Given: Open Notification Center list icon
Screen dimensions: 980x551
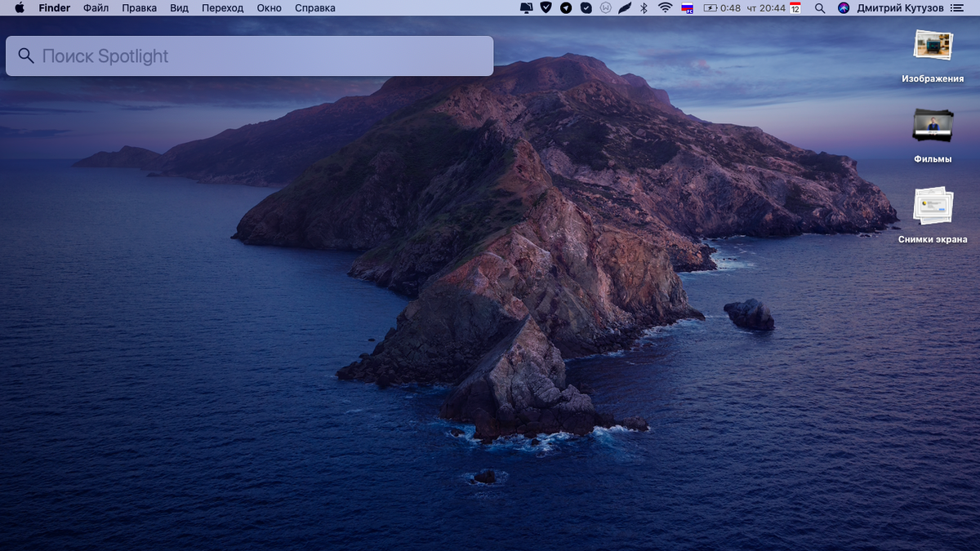Looking at the screenshot, I should point(957,8).
